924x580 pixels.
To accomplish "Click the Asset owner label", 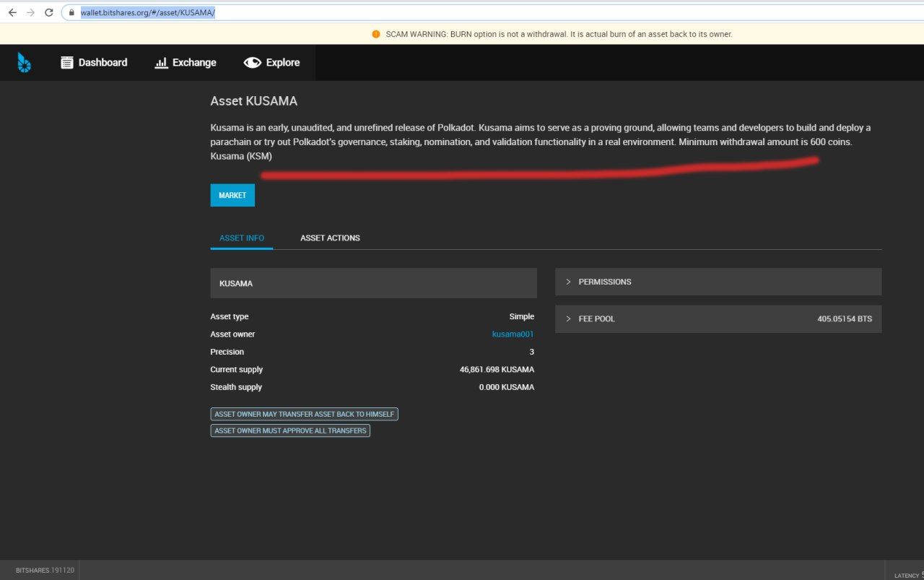I will (232, 334).
